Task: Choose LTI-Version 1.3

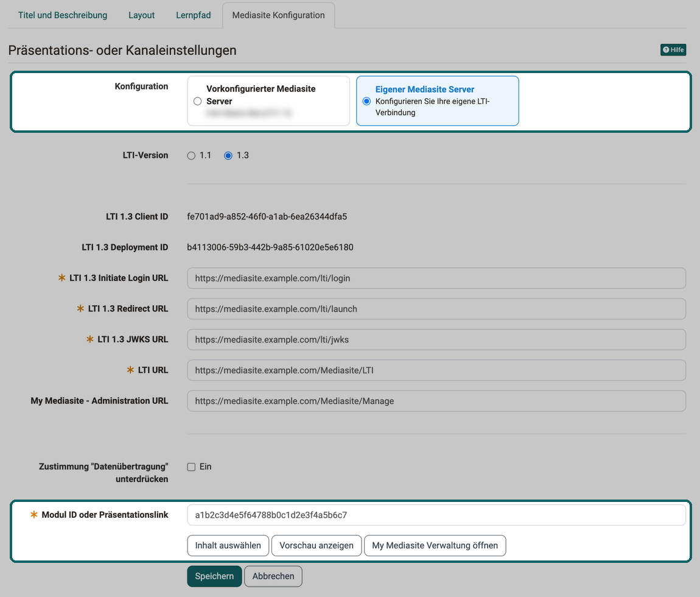Action: [228, 155]
